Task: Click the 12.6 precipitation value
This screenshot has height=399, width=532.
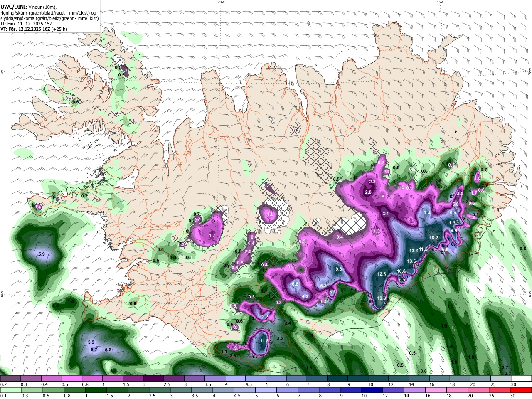Action: click(382, 274)
